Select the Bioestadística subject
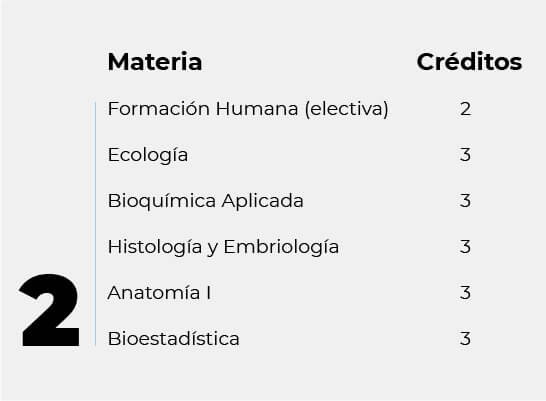 pos(173,339)
